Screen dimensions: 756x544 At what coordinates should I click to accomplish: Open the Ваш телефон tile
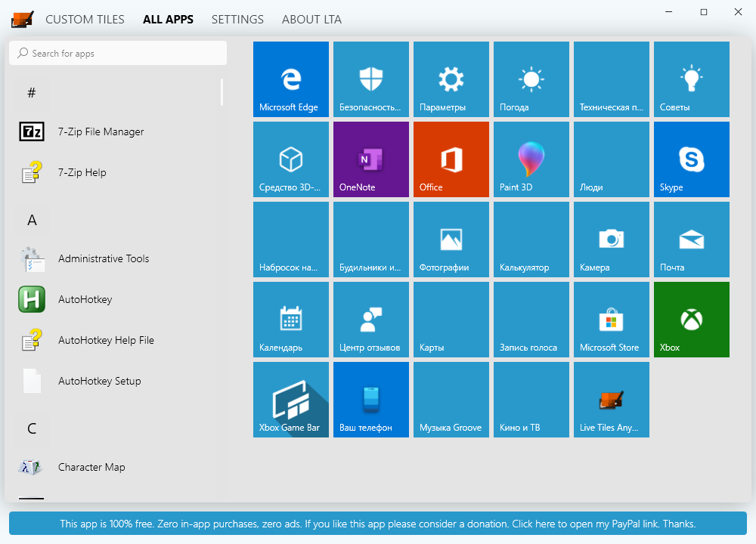point(370,400)
